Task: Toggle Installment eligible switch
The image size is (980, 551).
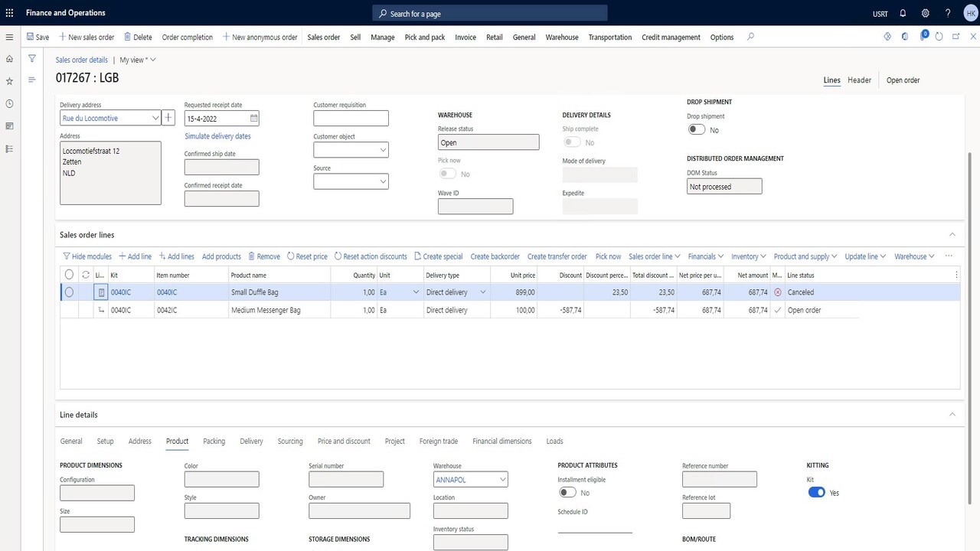Action: click(567, 492)
